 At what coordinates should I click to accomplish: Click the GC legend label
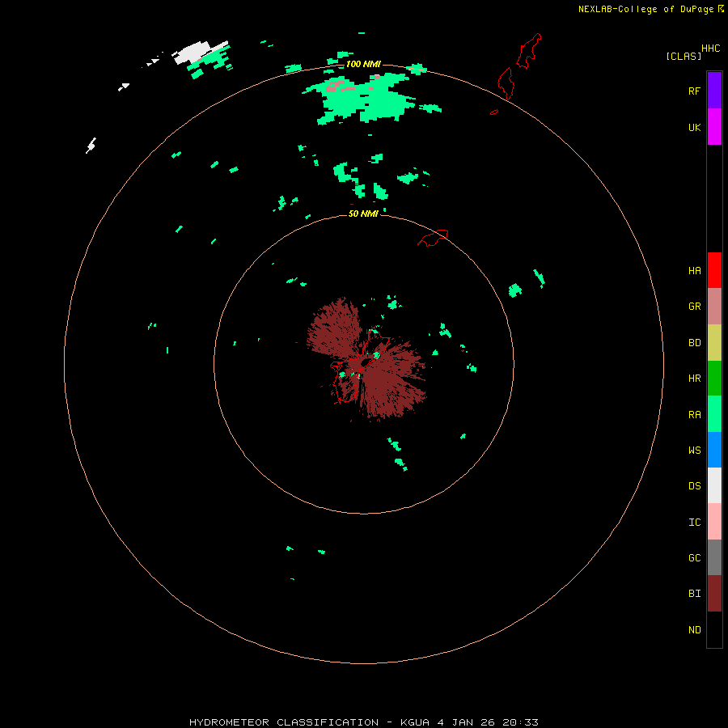click(x=694, y=558)
